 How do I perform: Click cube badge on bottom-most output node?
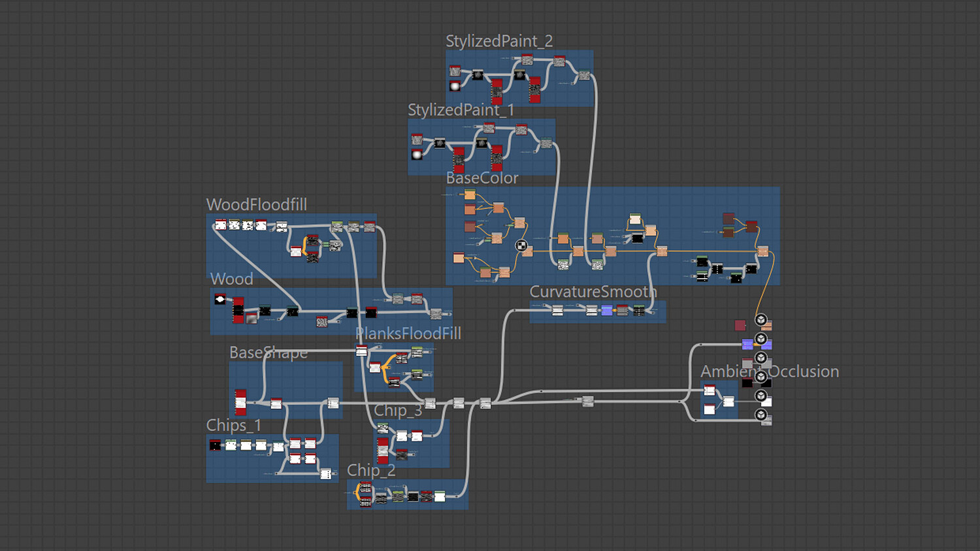click(x=761, y=415)
